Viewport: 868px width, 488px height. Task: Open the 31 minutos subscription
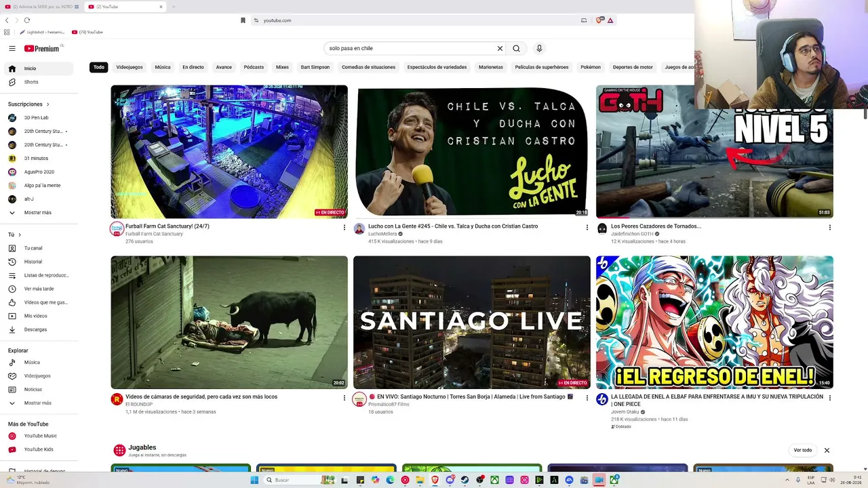point(38,159)
